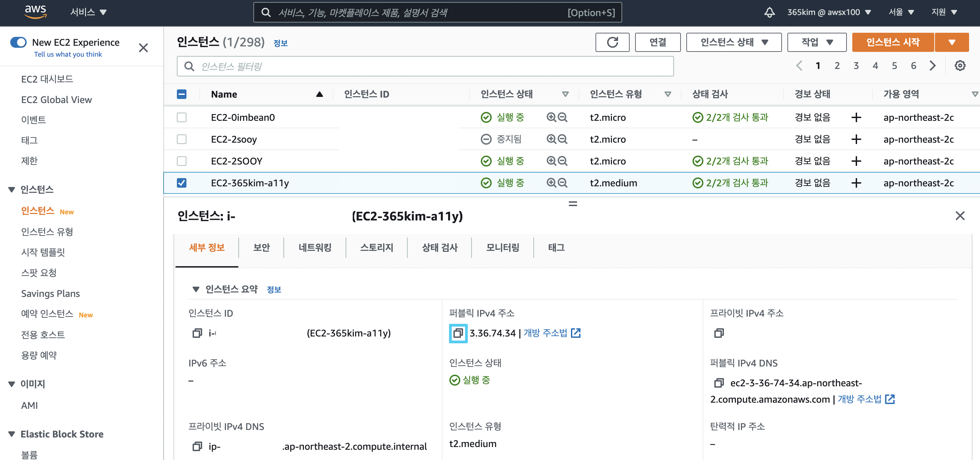Viewport: 980px width, 460px height.
Task: Zoom in filter for EC2-0imbean0 status
Action: pos(551,117)
